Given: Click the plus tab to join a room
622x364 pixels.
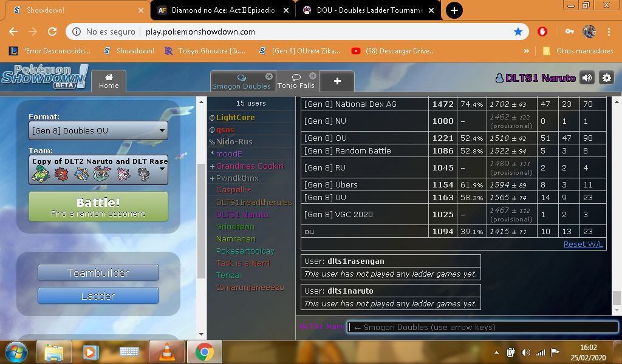Looking at the screenshot, I should 337,81.
